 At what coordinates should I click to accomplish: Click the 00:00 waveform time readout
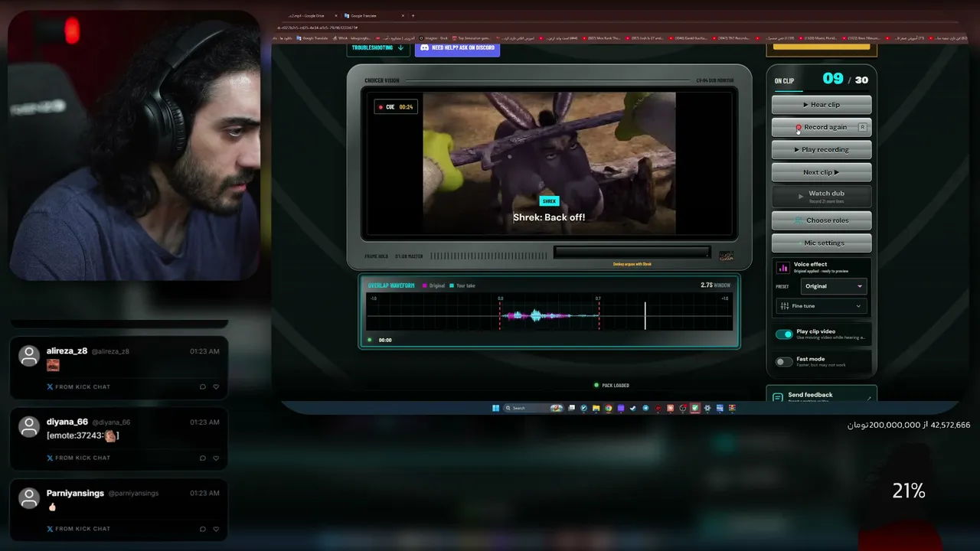[x=385, y=340]
